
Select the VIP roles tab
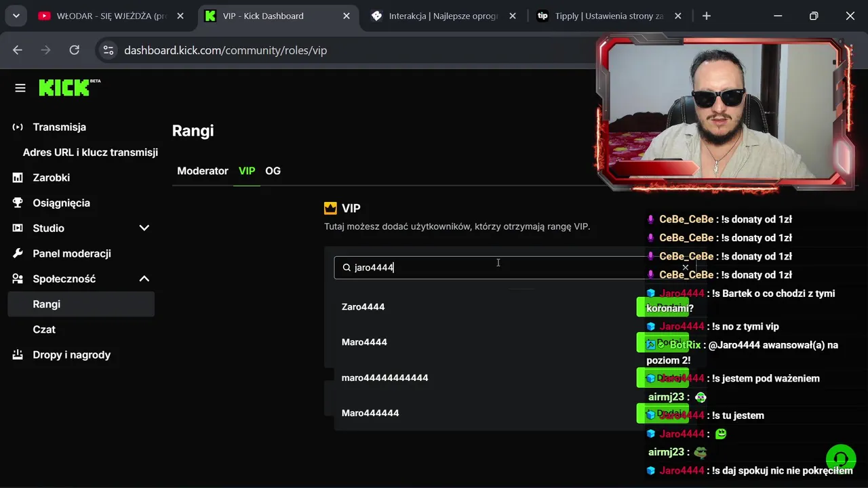[x=247, y=171]
